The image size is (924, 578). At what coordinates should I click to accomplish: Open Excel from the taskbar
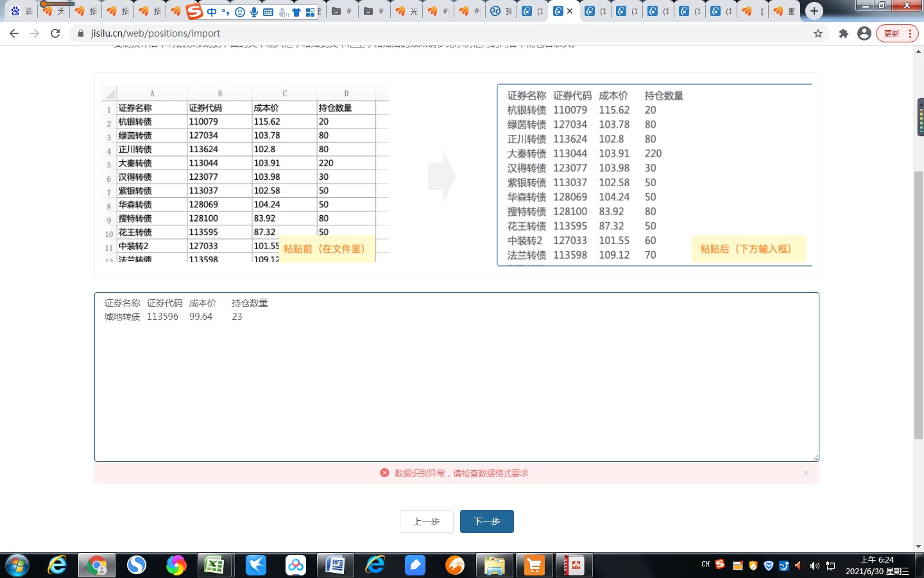pos(214,565)
